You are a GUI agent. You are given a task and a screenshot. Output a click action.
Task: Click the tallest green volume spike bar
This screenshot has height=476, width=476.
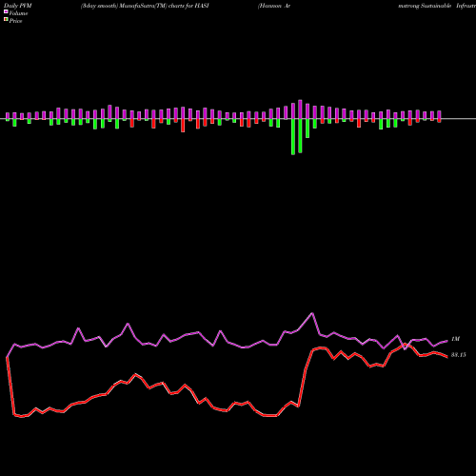293,137
